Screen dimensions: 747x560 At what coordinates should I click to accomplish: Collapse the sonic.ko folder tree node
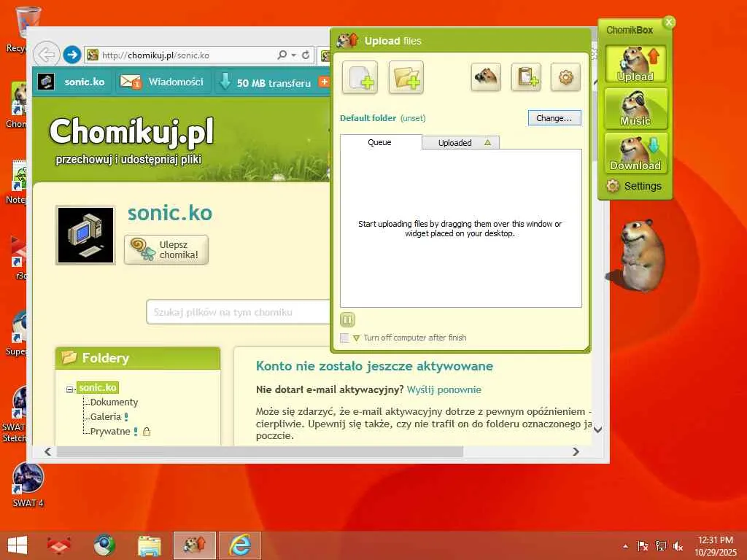pyautogui.click(x=69, y=389)
